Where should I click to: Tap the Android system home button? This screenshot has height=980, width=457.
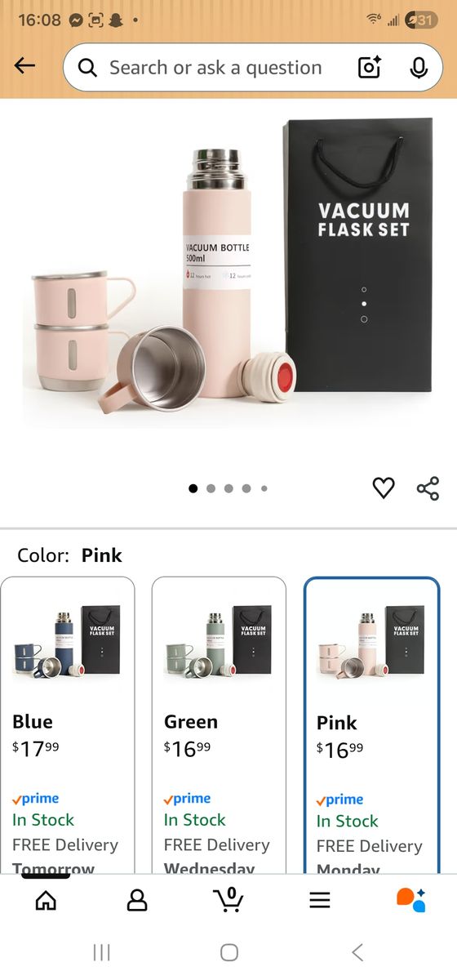coord(229,952)
